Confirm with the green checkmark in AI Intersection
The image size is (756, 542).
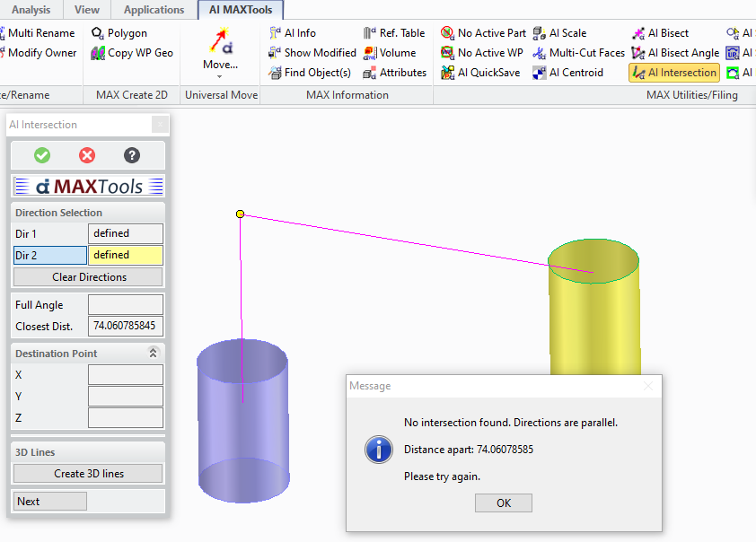pyautogui.click(x=41, y=155)
